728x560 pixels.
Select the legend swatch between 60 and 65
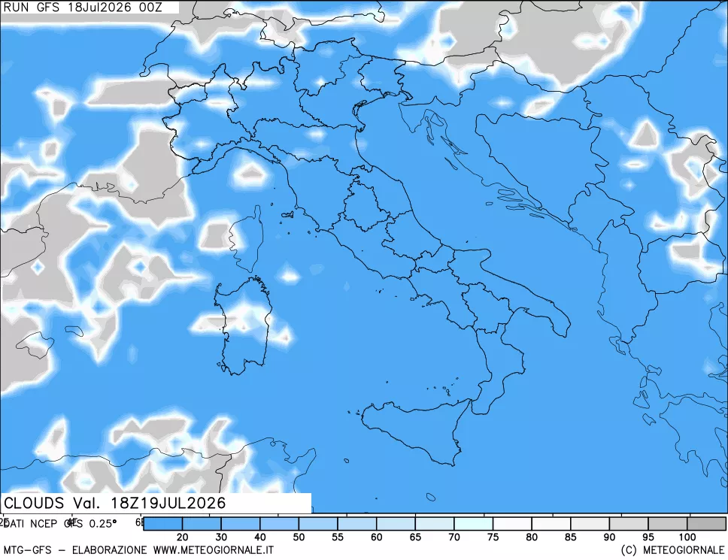click(x=396, y=524)
